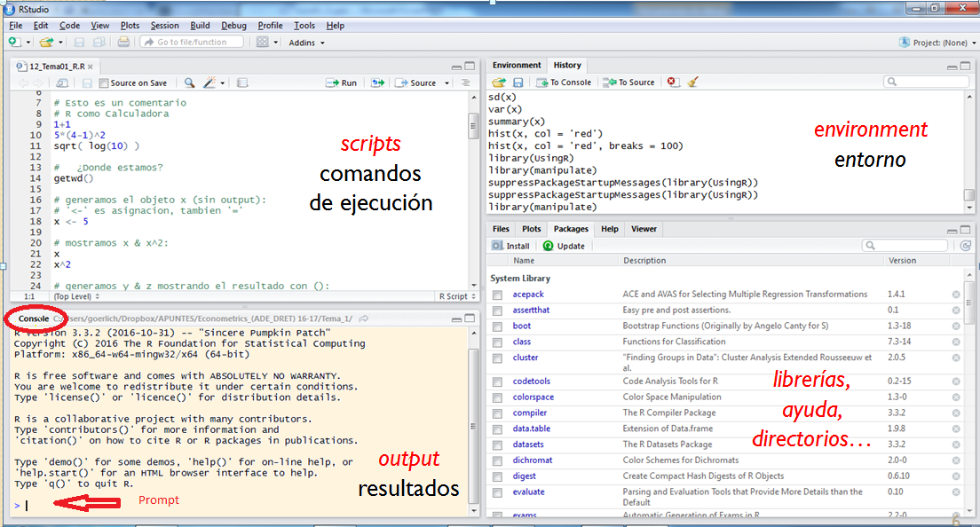Create a new file from toolbar icon

tap(14, 42)
